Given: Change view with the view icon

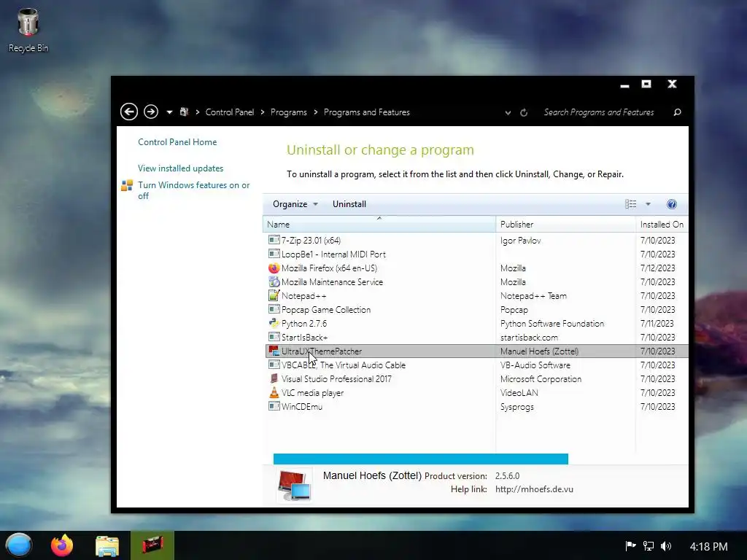Looking at the screenshot, I should point(631,204).
